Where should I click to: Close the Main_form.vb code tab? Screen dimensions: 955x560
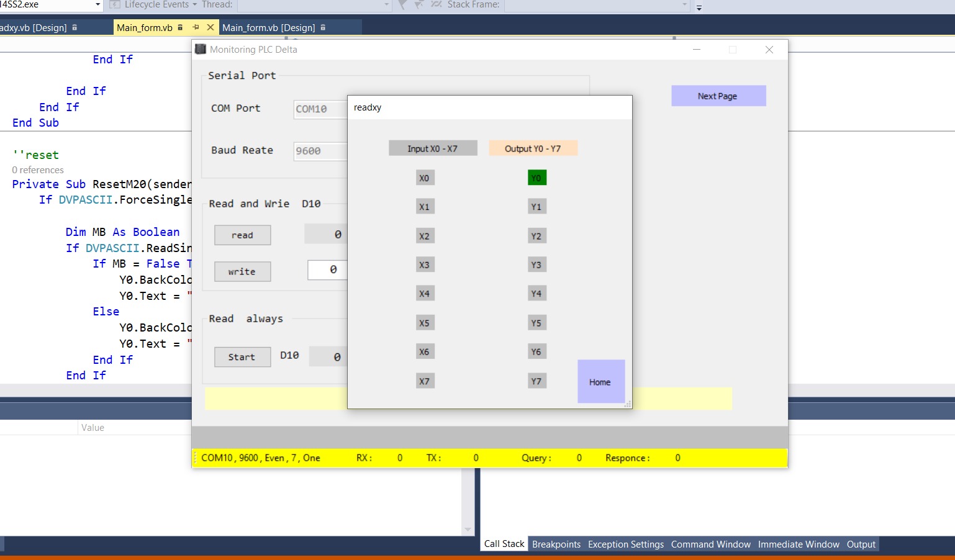click(210, 27)
